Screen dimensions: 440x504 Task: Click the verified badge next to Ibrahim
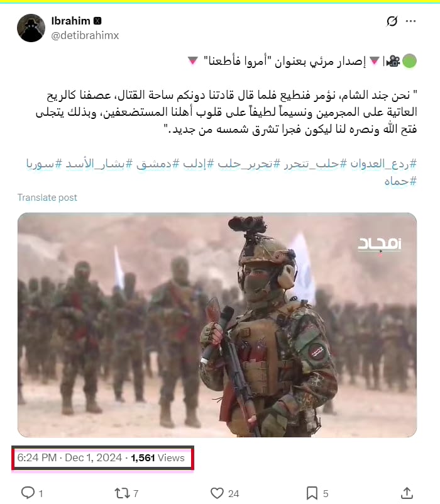coord(97,21)
